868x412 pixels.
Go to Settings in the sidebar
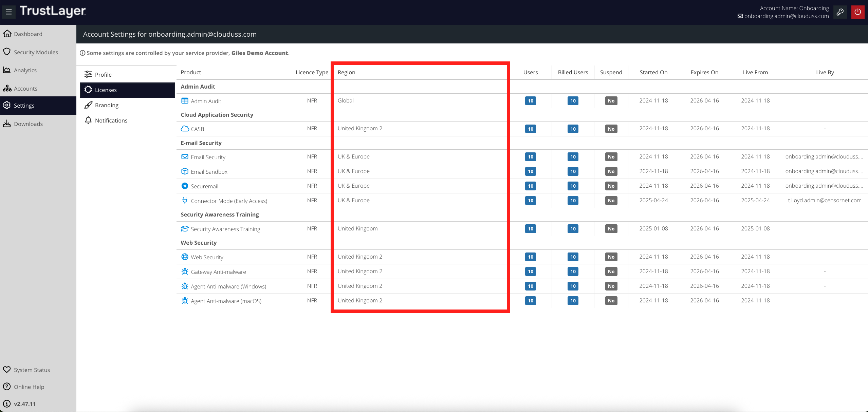(x=38, y=106)
